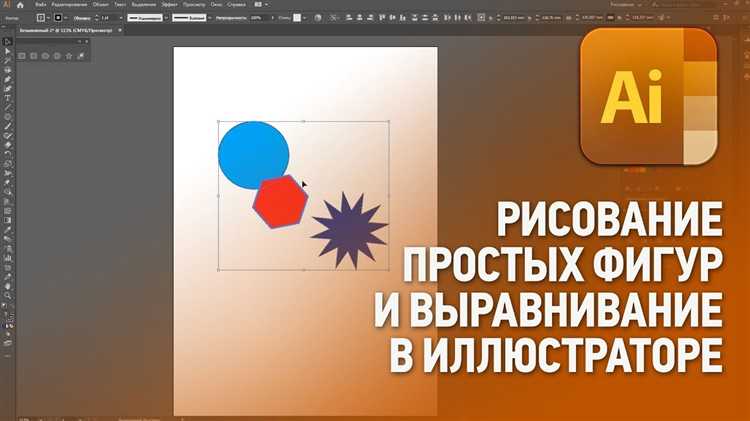Select the Hand tool
Image resolution: width=750 pixels, height=421 pixels.
(7, 286)
